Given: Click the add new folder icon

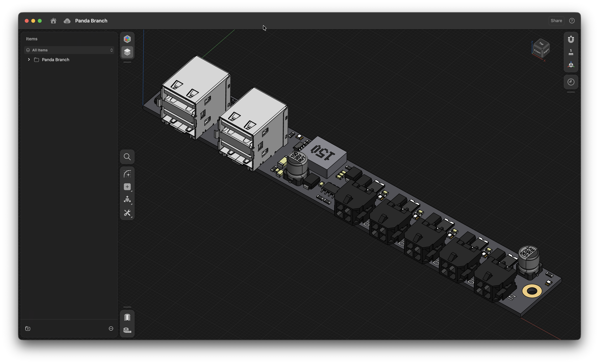Looking at the screenshot, I should (28, 329).
